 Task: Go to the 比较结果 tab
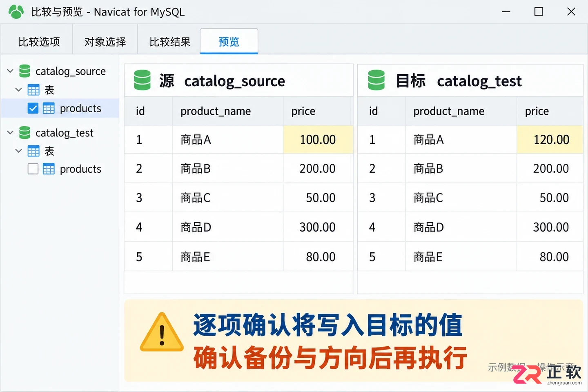(170, 42)
